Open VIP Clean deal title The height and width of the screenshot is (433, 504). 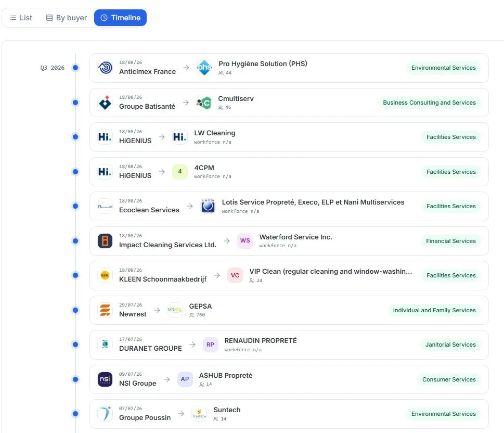tap(330, 271)
